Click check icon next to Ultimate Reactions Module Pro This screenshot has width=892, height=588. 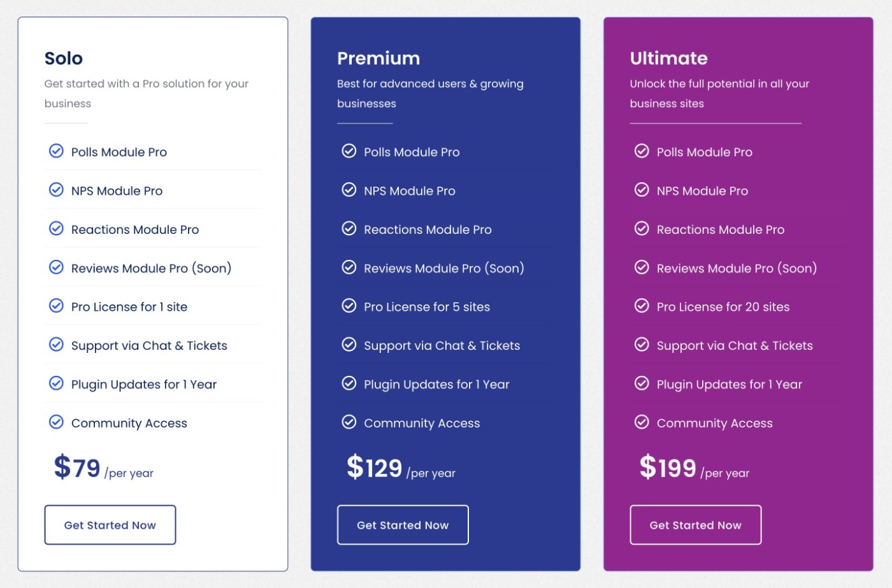point(642,229)
